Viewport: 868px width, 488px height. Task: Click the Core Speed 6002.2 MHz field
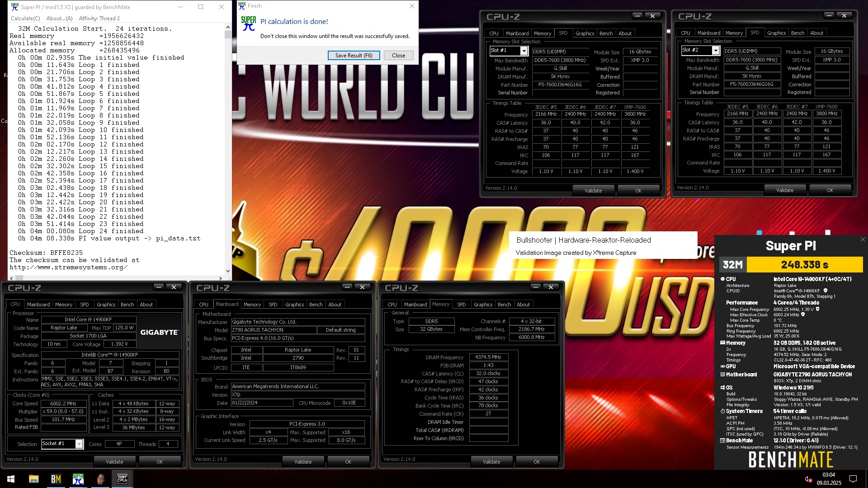pos(63,404)
